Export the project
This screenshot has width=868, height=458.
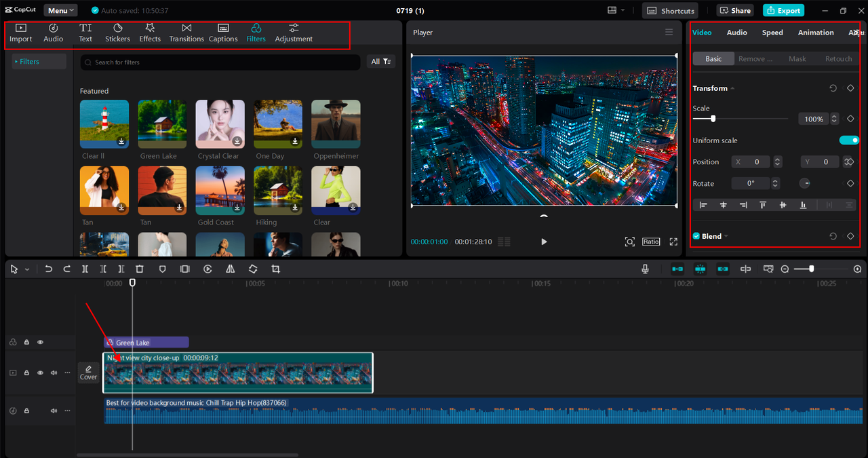point(783,10)
